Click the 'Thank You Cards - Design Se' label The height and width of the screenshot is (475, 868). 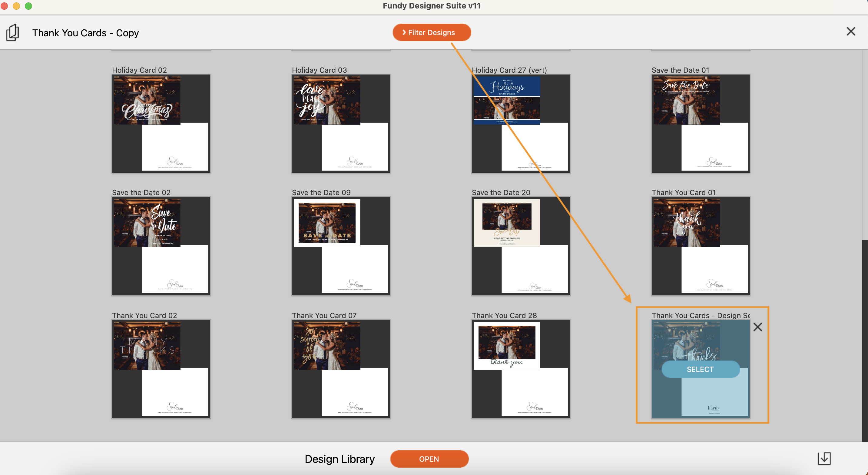(701, 316)
